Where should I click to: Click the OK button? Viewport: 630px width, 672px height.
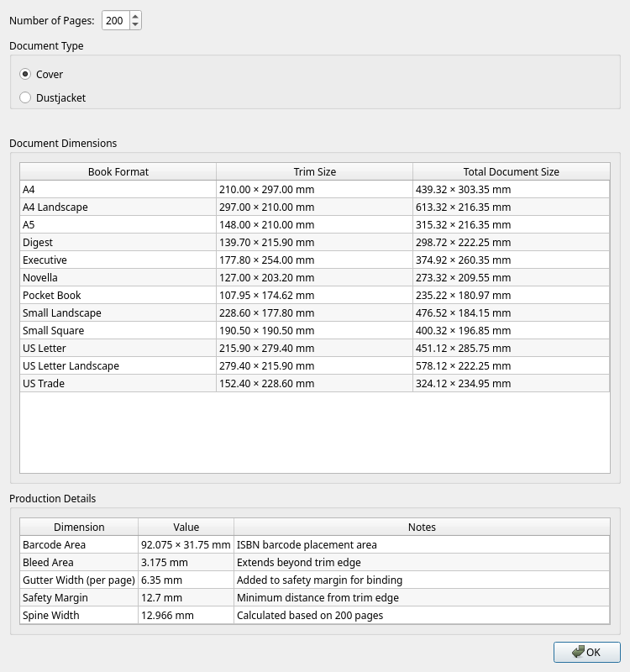tap(586, 652)
